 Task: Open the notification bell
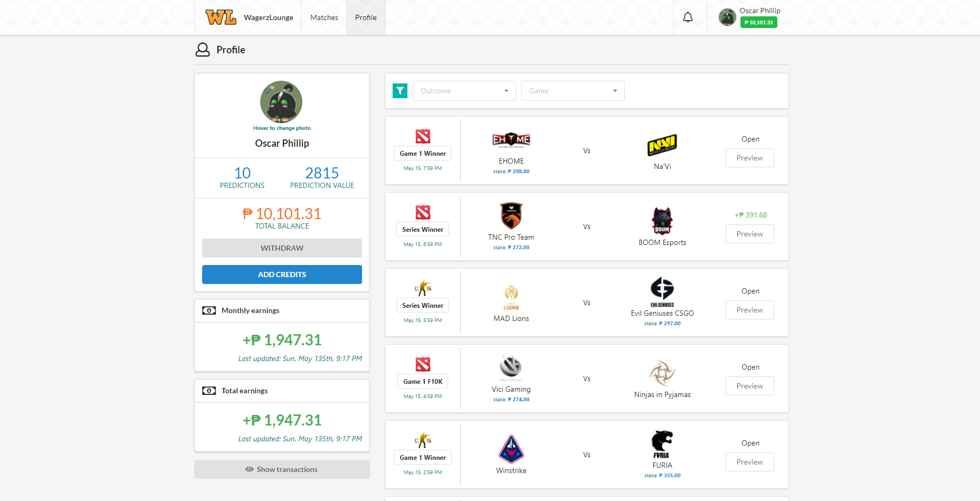[x=689, y=17]
